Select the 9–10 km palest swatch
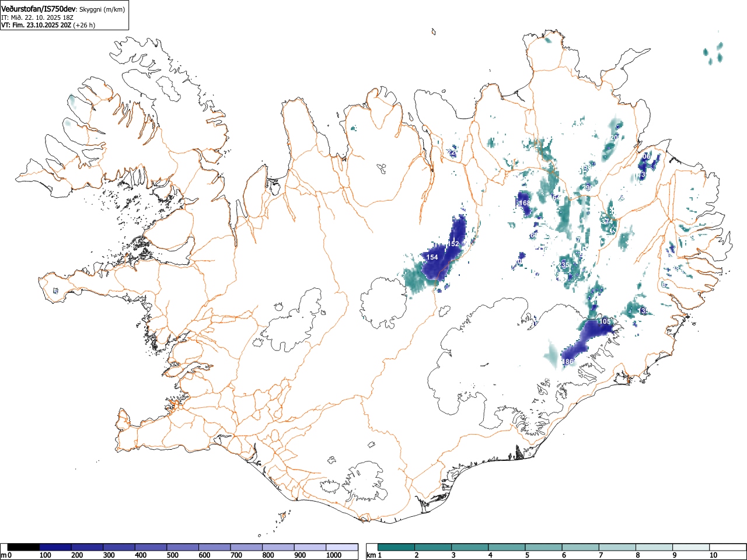 pos(691,547)
